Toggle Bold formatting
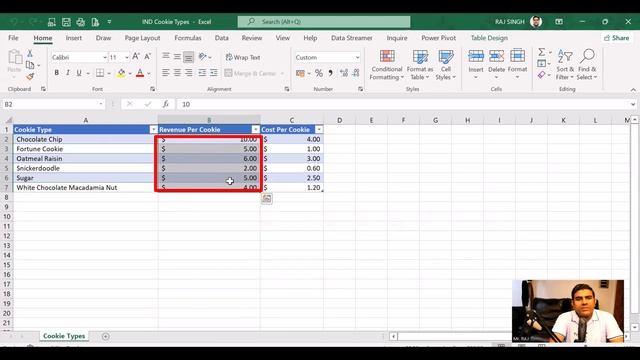 [56, 73]
